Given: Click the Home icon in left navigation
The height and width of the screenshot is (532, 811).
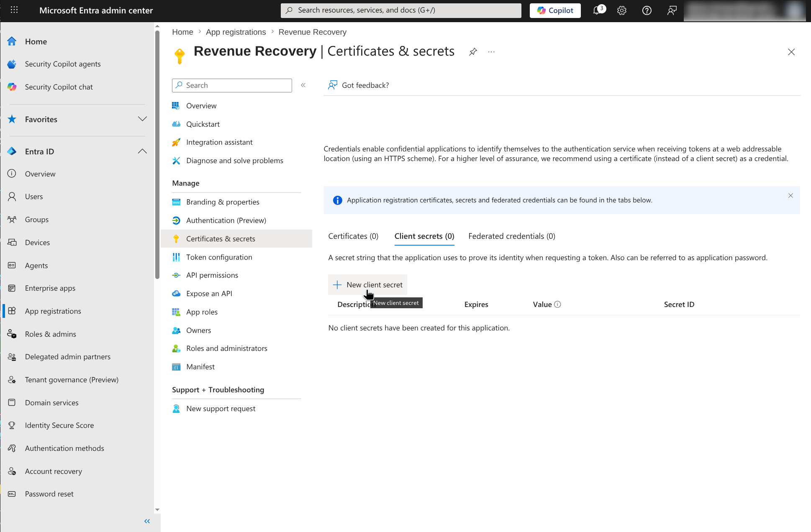Looking at the screenshot, I should pos(12,41).
